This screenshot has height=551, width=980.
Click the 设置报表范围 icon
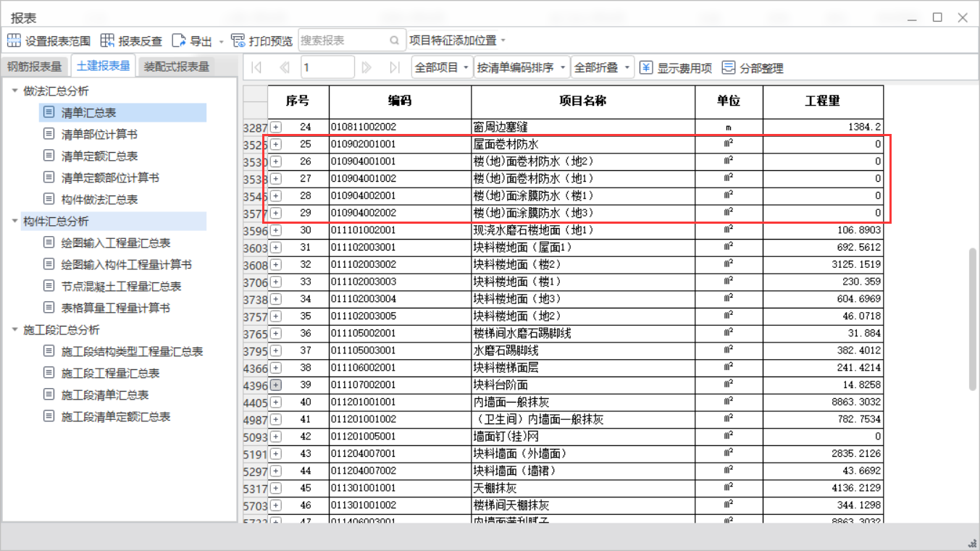click(14, 41)
